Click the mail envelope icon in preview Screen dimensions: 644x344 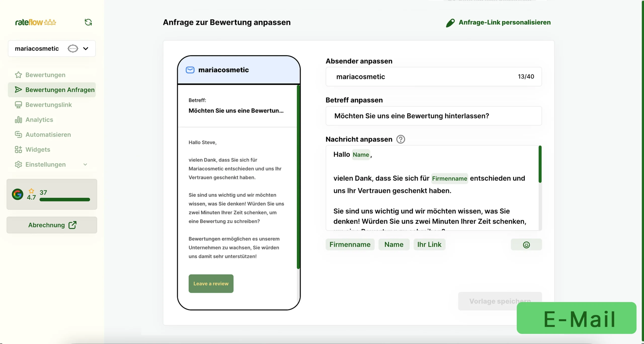(x=190, y=70)
